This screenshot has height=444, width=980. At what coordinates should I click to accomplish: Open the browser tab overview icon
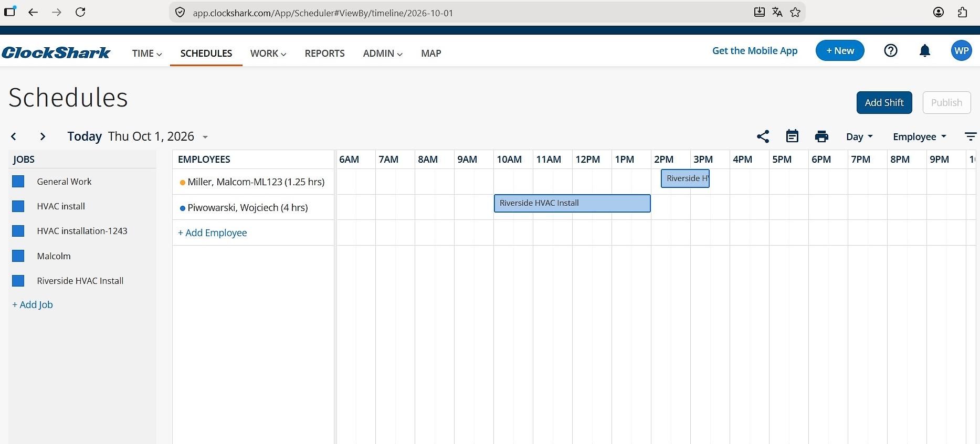coord(9,11)
